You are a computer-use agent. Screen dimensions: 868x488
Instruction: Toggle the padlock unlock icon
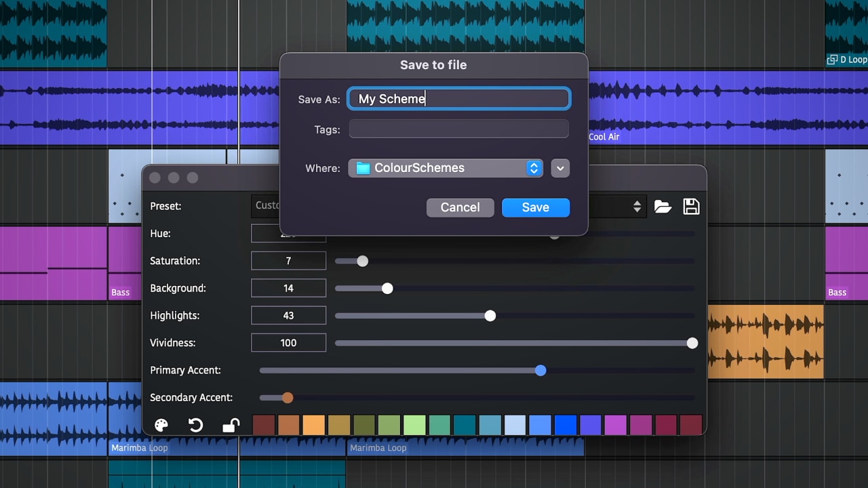point(231,425)
